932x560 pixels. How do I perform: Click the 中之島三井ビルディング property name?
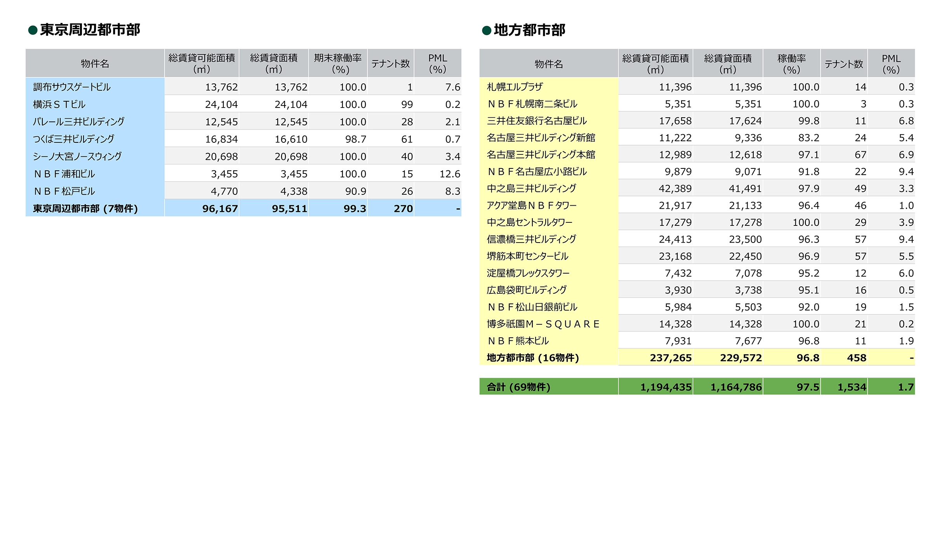(x=532, y=189)
